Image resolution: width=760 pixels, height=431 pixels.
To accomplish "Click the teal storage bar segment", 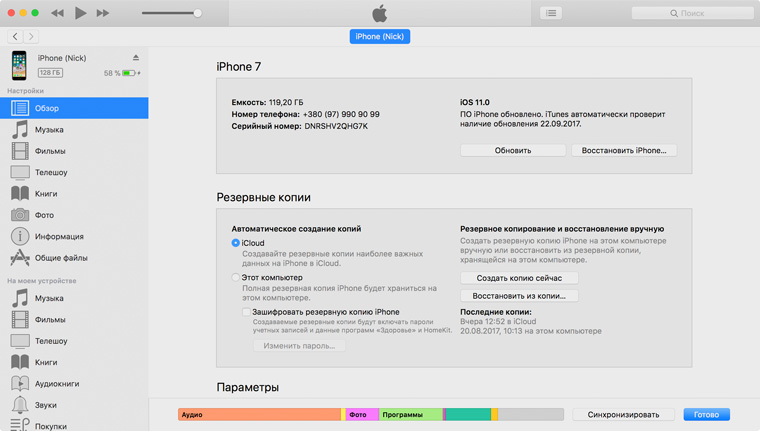I will tap(468, 415).
